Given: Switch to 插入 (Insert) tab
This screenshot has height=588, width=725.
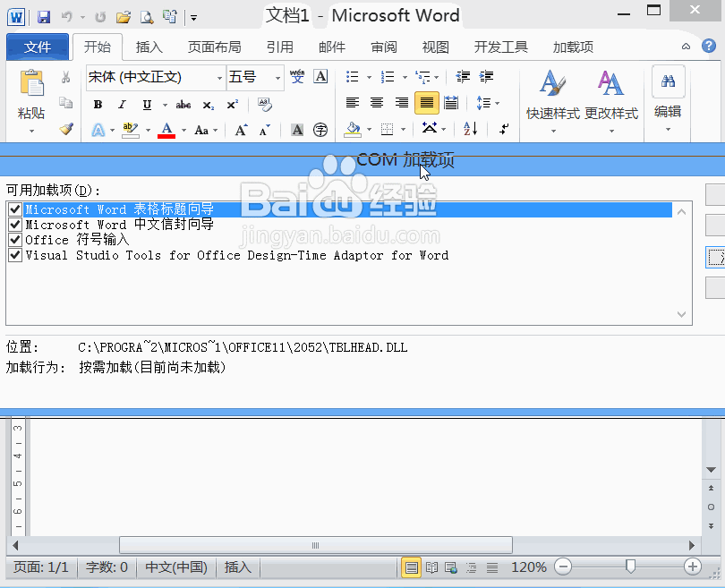Looking at the screenshot, I should (149, 47).
